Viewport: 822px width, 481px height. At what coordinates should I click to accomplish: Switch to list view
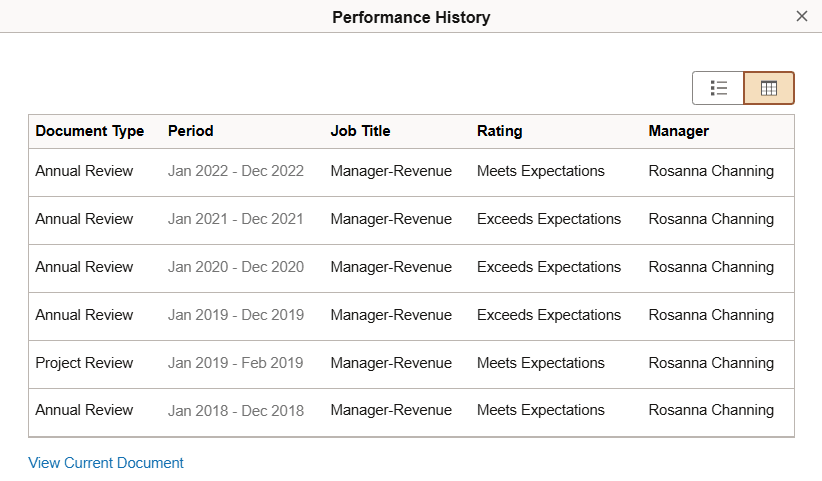[x=718, y=88]
